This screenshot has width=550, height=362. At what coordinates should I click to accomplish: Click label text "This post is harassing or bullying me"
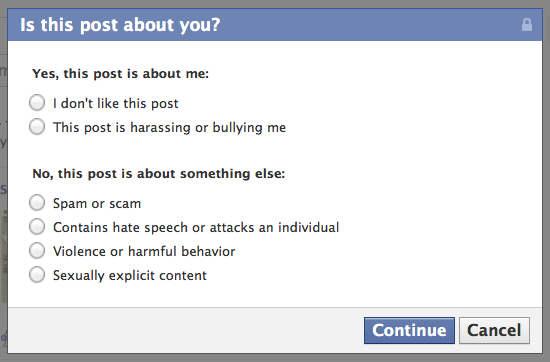169,128
